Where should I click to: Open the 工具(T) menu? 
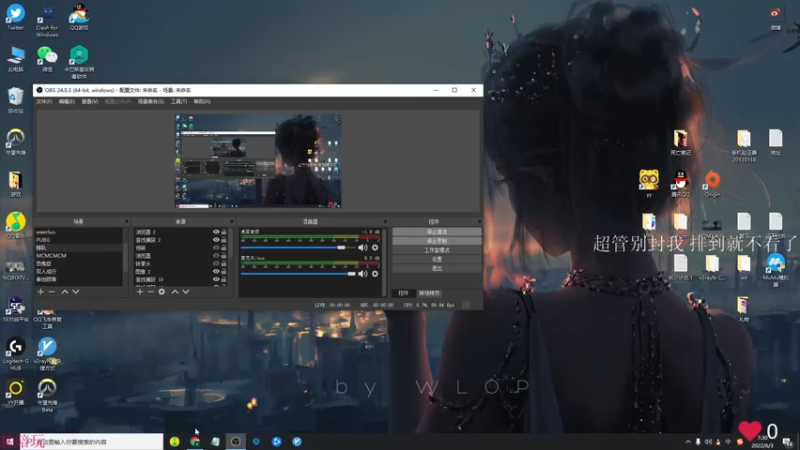(x=179, y=102)
